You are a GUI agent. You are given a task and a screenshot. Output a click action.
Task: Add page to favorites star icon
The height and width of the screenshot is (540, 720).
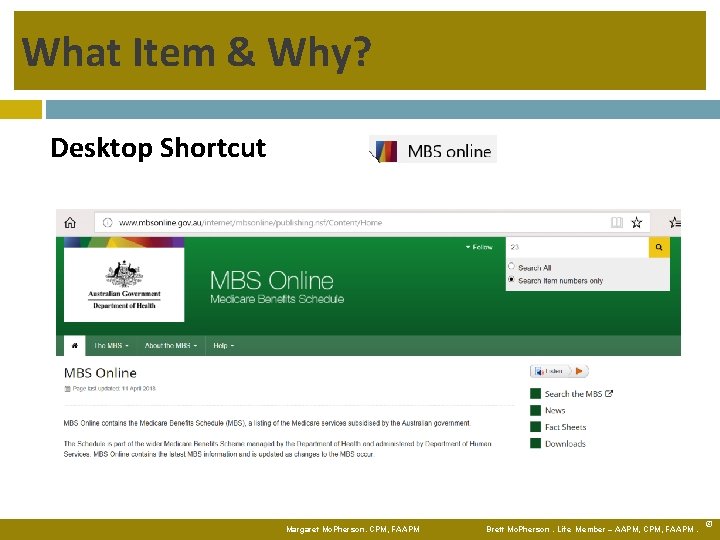(x=636, y=223)
